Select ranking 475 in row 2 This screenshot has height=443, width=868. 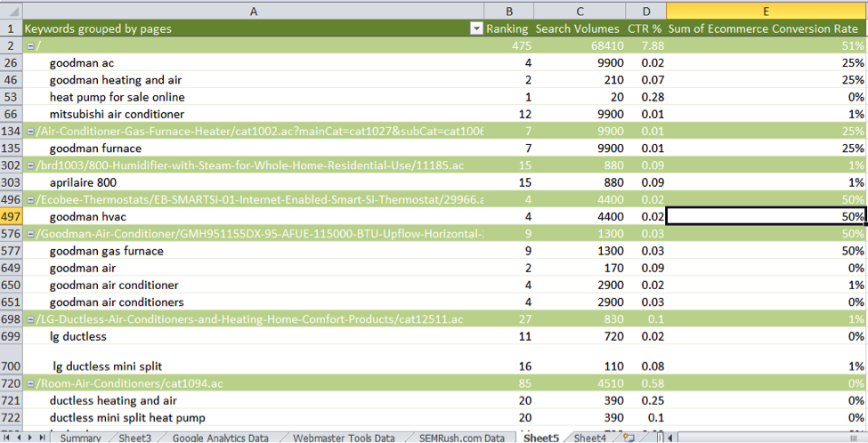(x=508, y=46)
